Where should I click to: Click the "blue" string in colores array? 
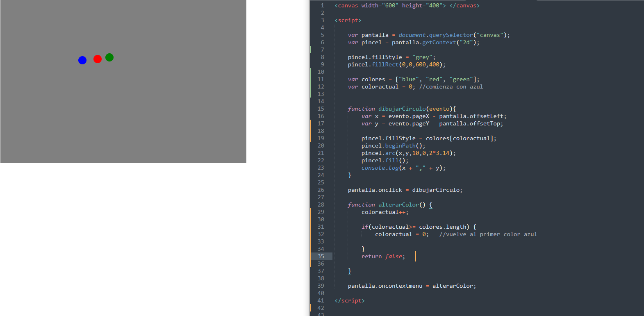[x=409, y=80]
